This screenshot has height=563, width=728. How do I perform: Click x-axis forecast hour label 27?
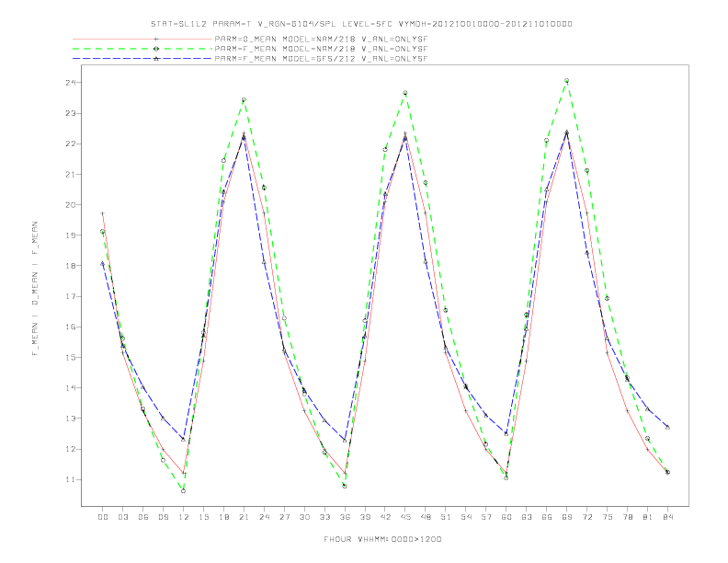pyautogui.click(x=284, y=517)
